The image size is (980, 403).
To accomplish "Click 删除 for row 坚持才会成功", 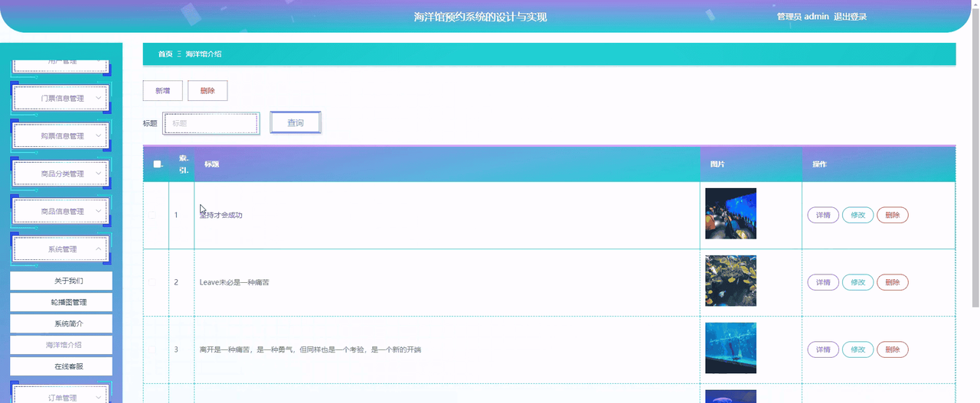I will (x=893, y=216).
